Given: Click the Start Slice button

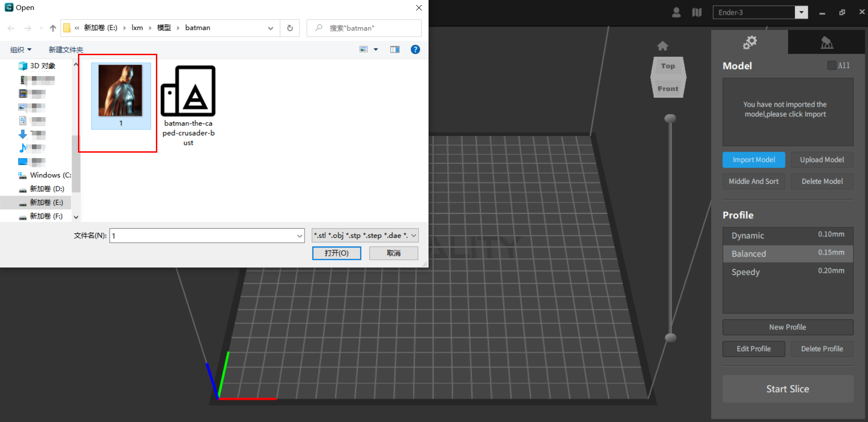Looking at the screenshot, I should 787,389.
